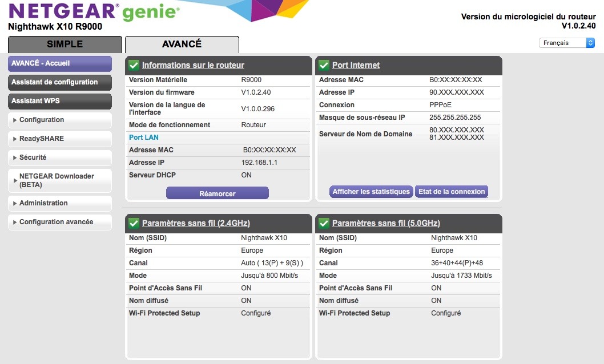Image resolution: width=604 pixels, height=364 pixels.
Task: Click Serveur DHCP ON value
Action: [x=247, y=175]
